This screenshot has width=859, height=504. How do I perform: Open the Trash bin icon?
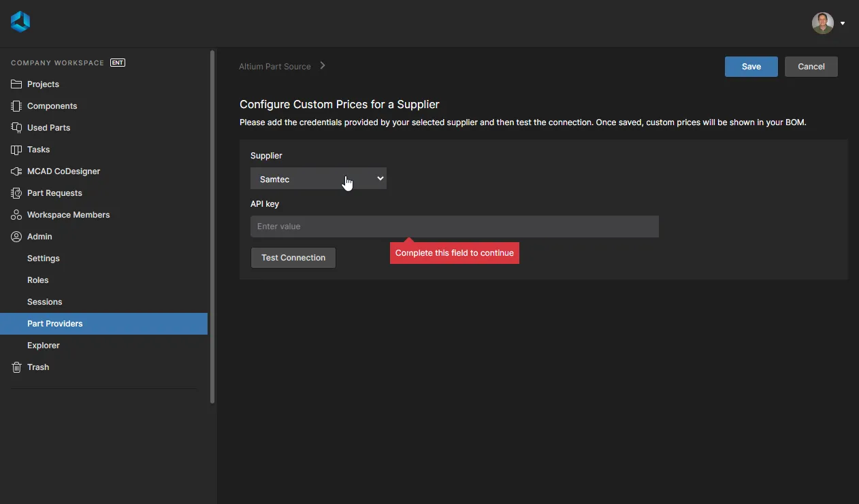click(16, 367)
